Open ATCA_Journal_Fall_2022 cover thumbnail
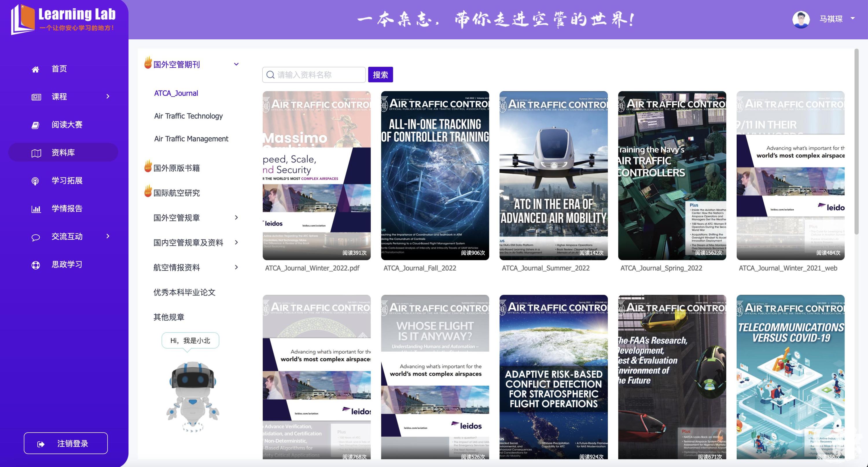The height and width of the screenshot is (467, 868). click(x=435, y=176)
